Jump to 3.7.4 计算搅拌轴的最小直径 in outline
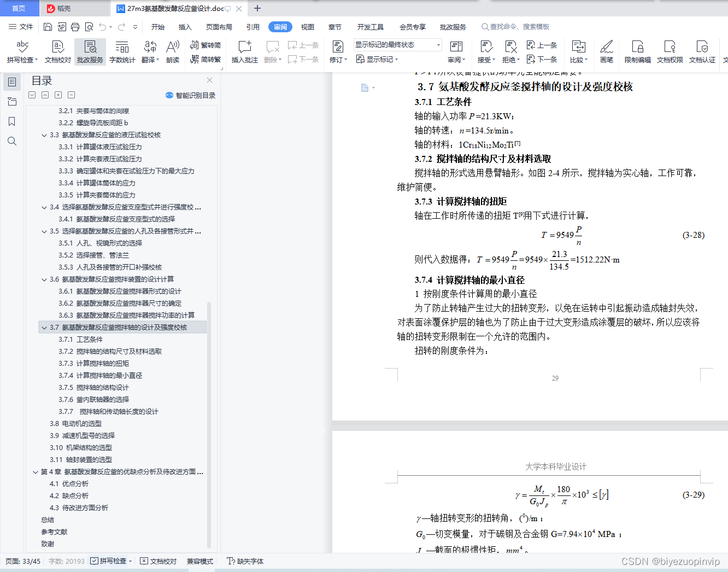 point(101,376)
